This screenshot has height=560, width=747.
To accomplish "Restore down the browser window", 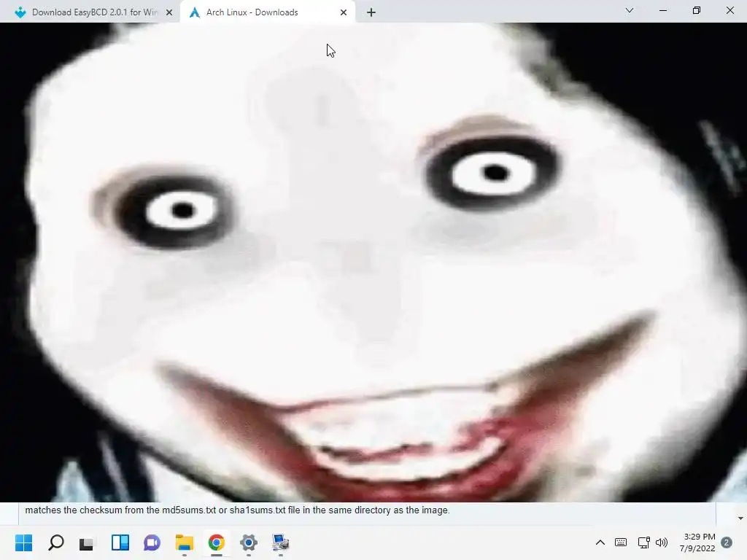I will point(697,10).
